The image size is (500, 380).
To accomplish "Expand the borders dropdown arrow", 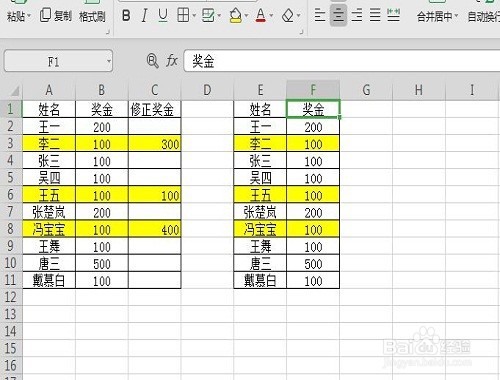I will (194, 15).
